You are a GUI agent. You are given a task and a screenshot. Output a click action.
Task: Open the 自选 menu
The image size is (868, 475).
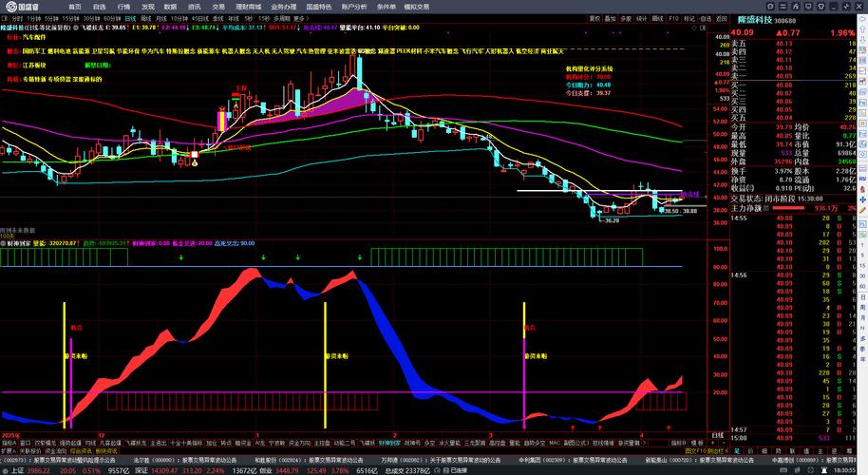[x=99, y=7]
